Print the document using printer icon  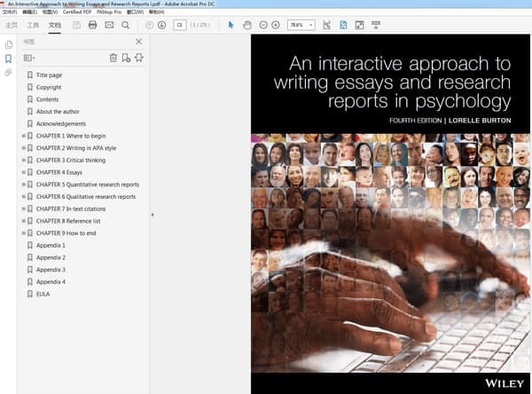[x=92, y=25]
